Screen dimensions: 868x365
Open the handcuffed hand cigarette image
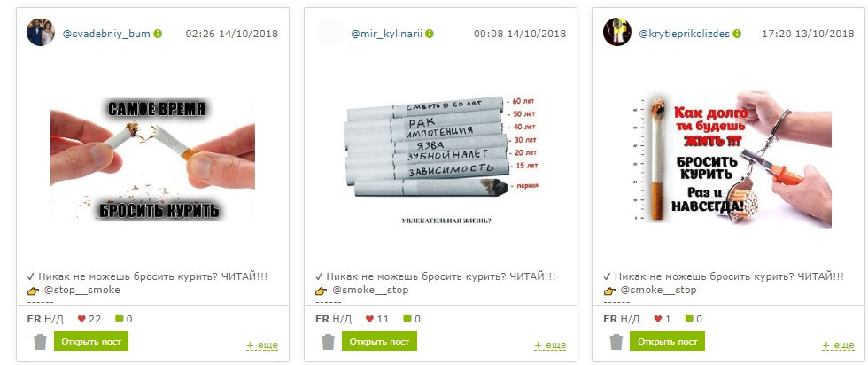[x=732, y=159]
